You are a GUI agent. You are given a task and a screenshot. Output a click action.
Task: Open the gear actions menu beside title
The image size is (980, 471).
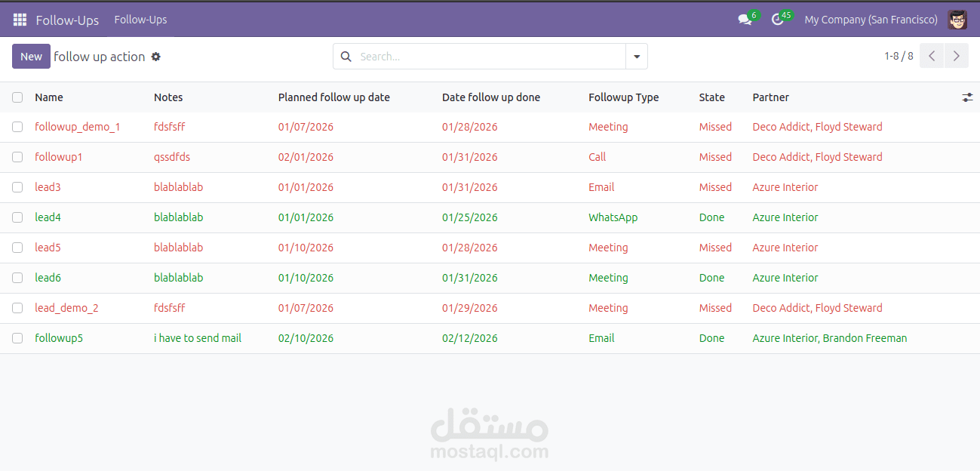tap(156, 57)
